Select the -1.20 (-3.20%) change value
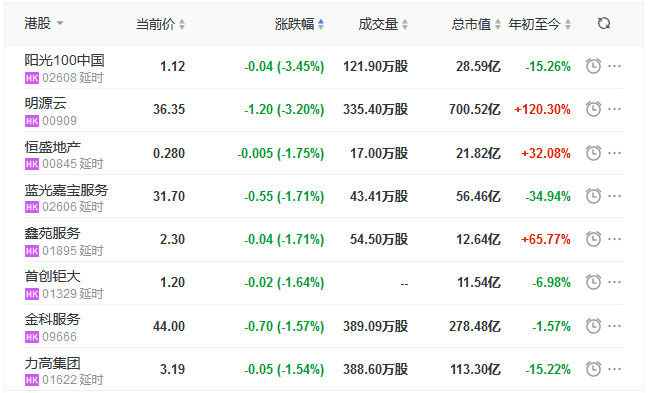 pyautogui.click(x=284, y=110)
